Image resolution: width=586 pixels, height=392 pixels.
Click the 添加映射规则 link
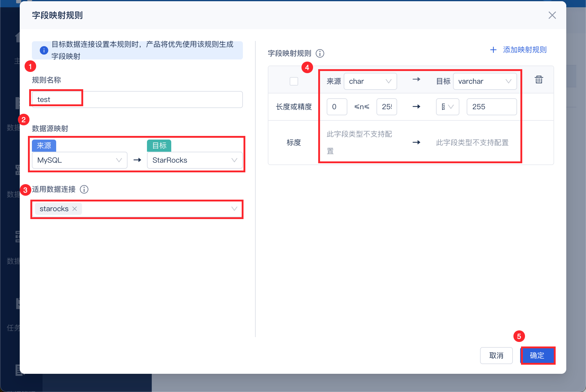525,50
